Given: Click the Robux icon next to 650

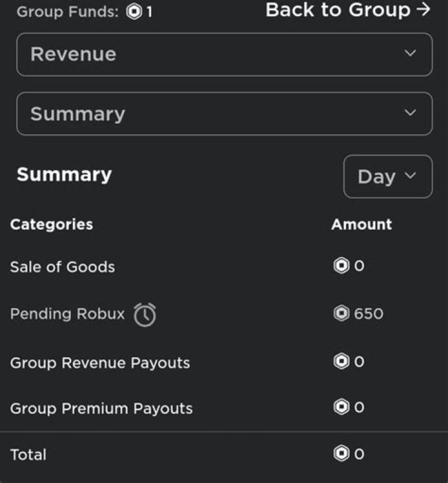Looking at the screenshot, I should [342, 313].
